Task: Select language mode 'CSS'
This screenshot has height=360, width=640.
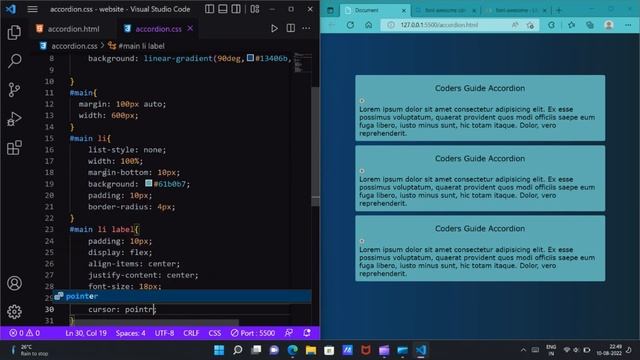Action: [215, 333]
